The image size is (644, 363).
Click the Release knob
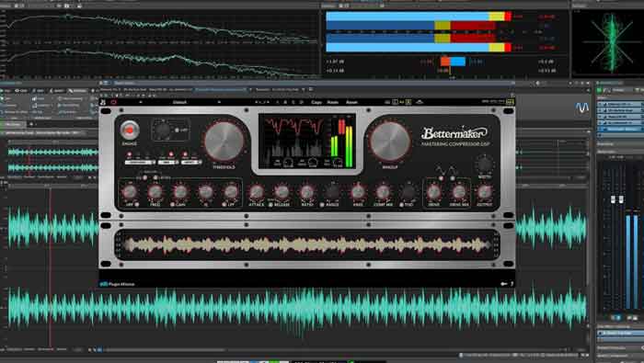(x=282, y=192)
